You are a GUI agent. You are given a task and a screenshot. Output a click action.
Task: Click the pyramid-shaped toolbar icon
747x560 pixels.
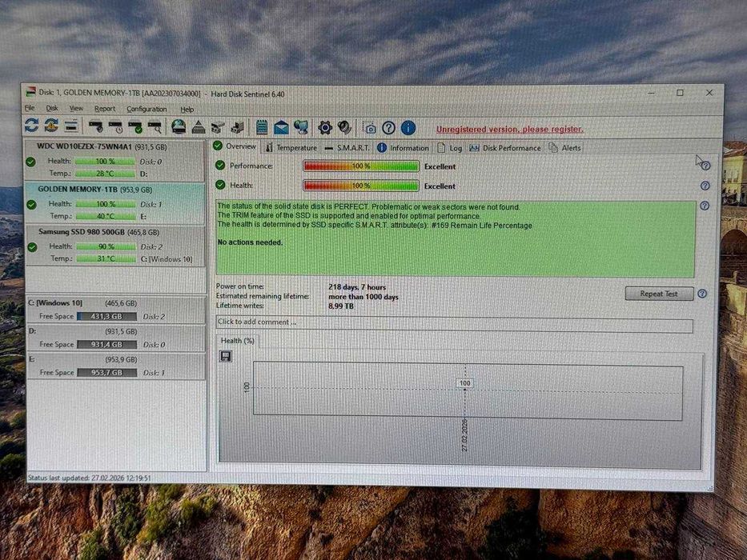click(199, 127)
